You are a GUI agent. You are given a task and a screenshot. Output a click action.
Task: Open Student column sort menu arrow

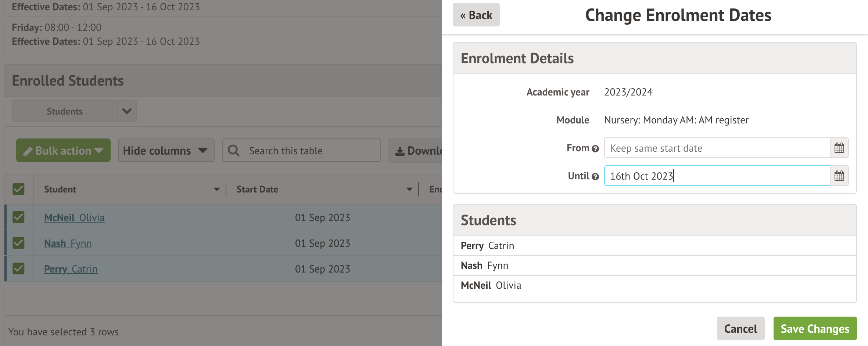coord(217,189)
